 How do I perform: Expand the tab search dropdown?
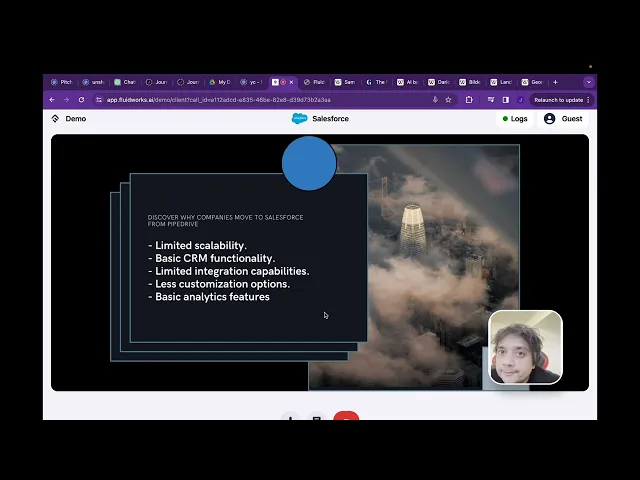(589, 82)
